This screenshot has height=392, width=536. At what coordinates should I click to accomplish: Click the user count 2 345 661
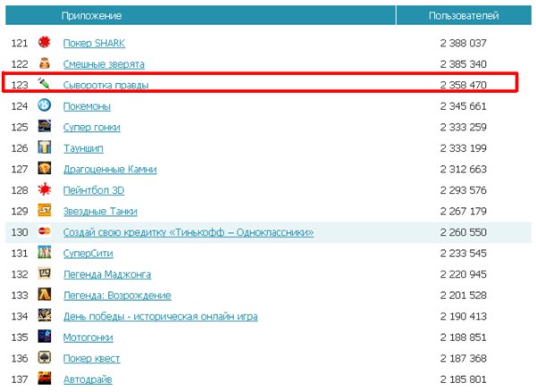pos(463,106)
